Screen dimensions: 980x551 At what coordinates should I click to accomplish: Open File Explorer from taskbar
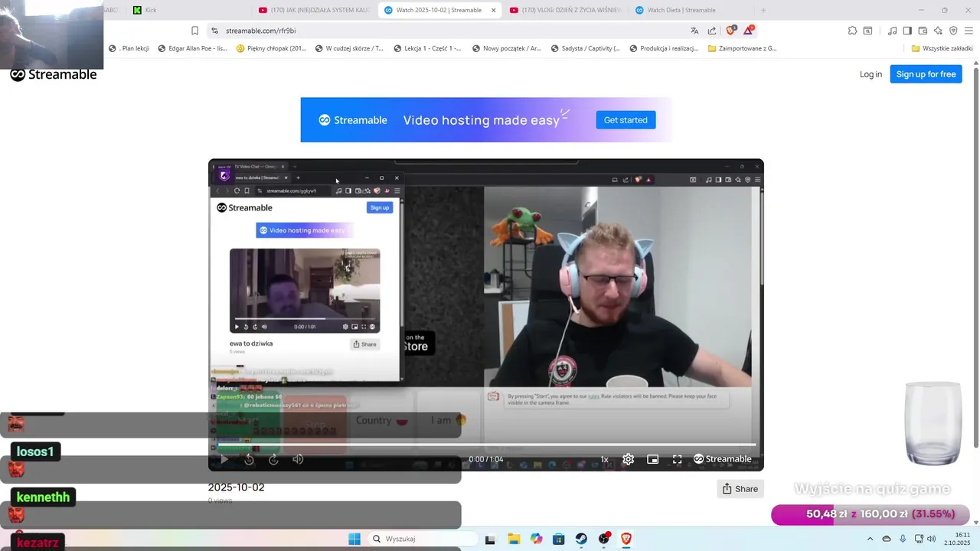pos(514,539)
